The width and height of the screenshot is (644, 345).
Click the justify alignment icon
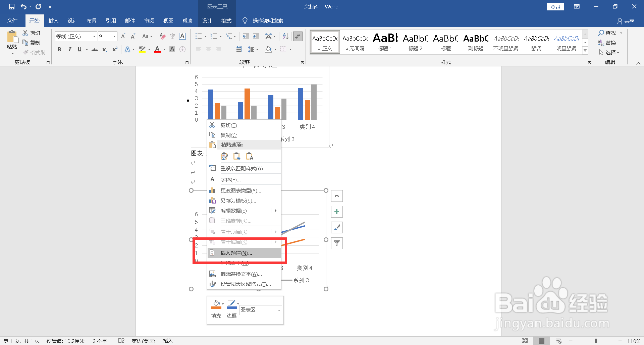coord(229,49)
